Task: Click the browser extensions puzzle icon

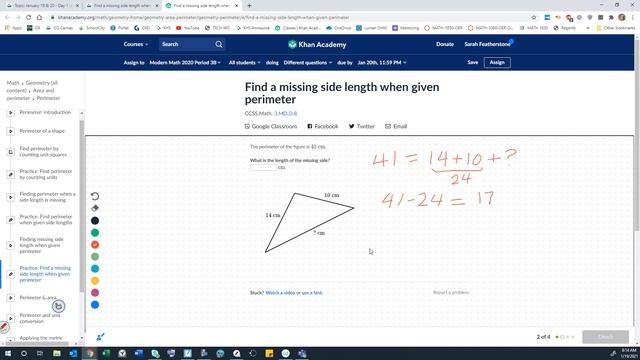Action: (x=611, y=18)
